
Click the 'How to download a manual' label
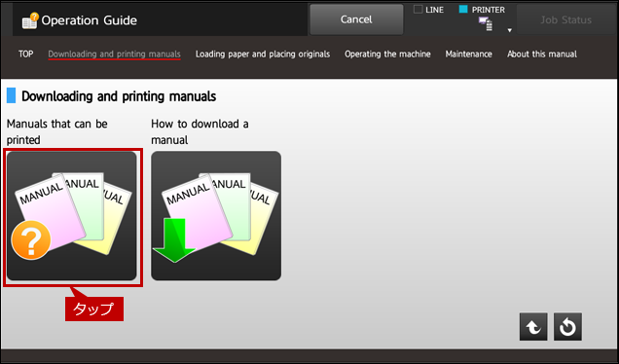(200, 131)
